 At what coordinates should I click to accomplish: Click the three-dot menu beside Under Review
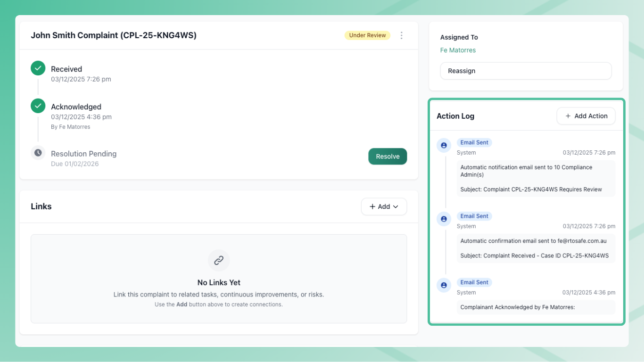pos(402,35)
